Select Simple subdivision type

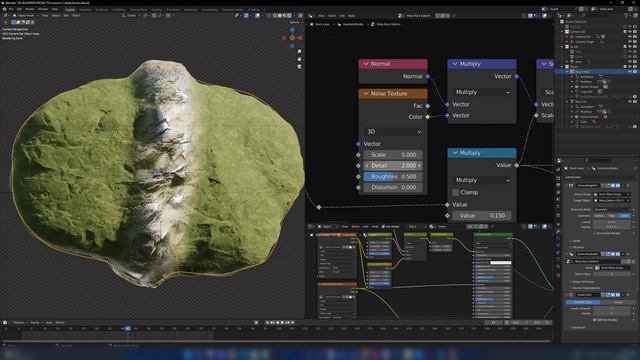coord(618,302)
